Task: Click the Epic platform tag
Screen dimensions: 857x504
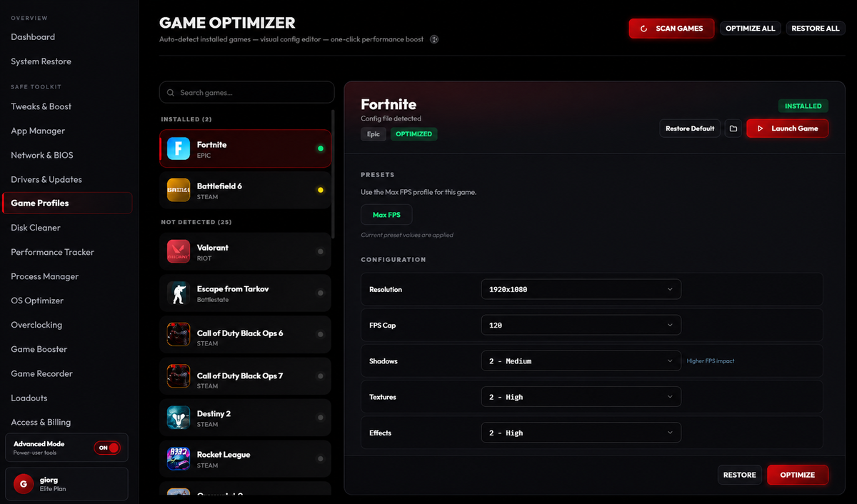Action: coord(374,133)
